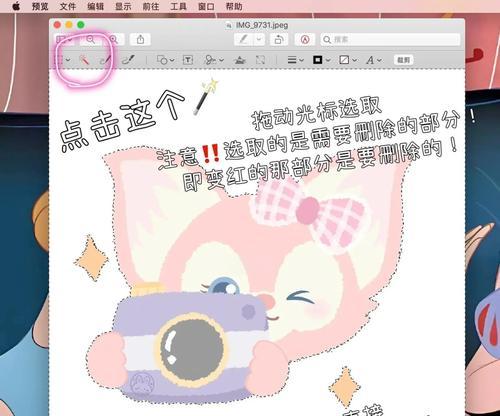This screenshot has height=416, width=500.
Task: Select the Instant Alpha magic wand tool
Action: [x=84, y=60]
